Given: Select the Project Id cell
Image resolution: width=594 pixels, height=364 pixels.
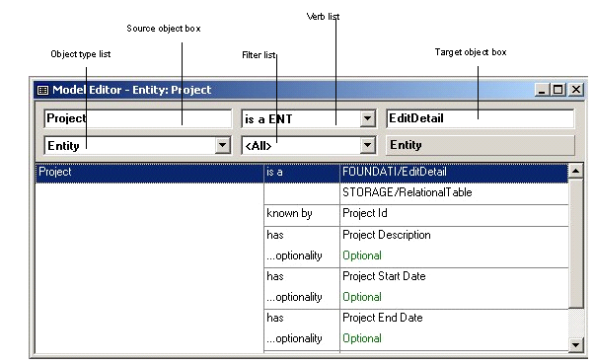Looking at the screenshot, I should click(454, 214).
